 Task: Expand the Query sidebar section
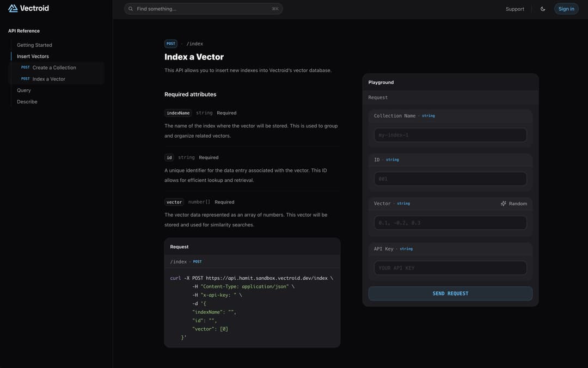(x=24, y=90)
